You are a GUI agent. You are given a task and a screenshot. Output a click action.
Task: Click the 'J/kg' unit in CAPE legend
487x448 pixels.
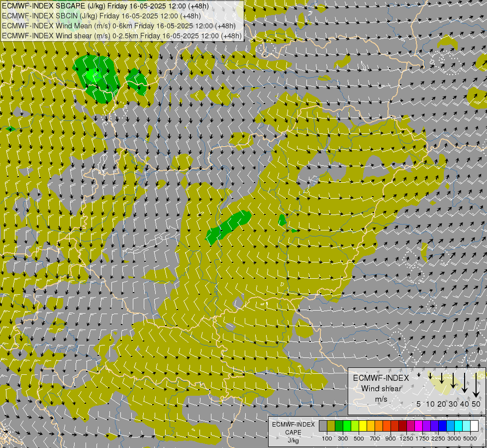pyautogui.click(x=293, y=441)
